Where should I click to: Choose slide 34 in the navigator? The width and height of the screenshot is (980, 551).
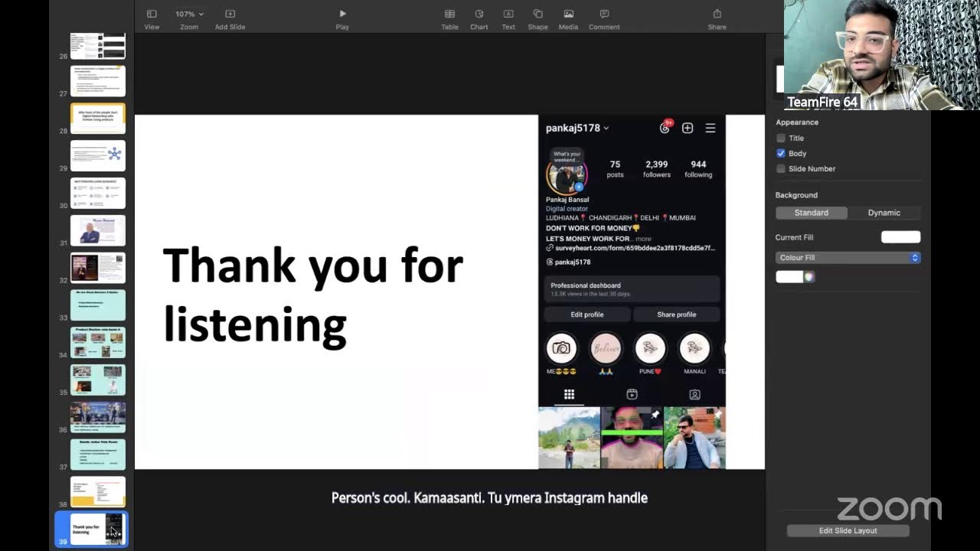coord(98,342)
